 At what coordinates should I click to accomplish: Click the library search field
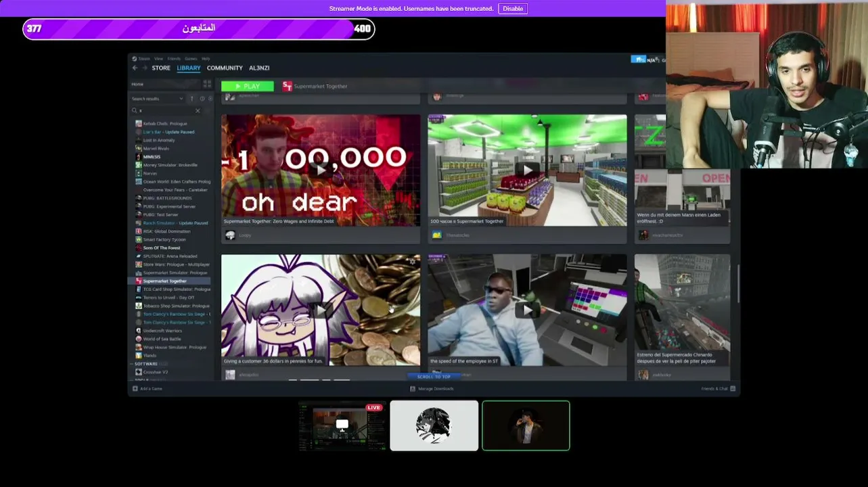click(164, 110)
